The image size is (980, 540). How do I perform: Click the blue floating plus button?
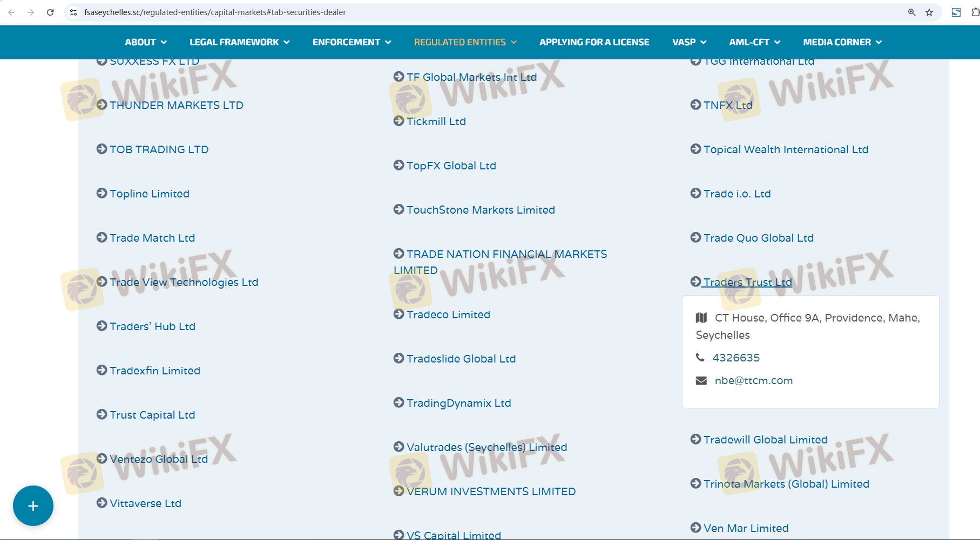[x=33, y=506]
